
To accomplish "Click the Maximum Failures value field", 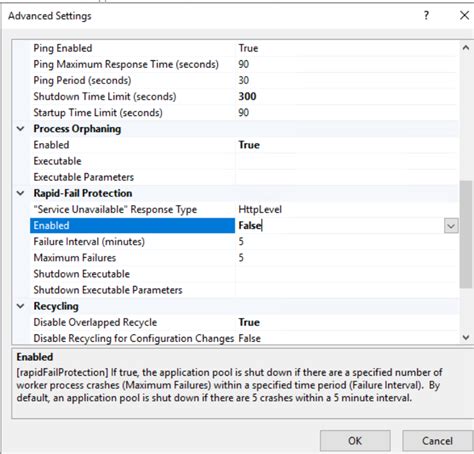I will [347, 258].
